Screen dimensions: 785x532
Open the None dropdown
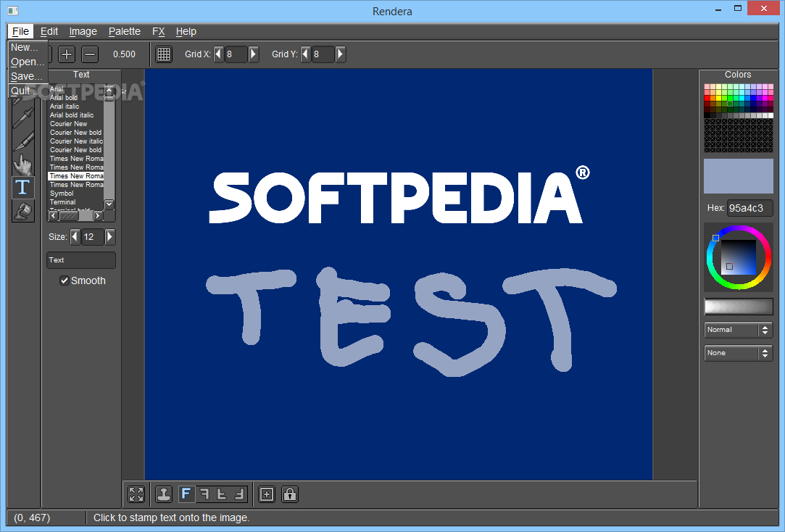tap(739, 353)
